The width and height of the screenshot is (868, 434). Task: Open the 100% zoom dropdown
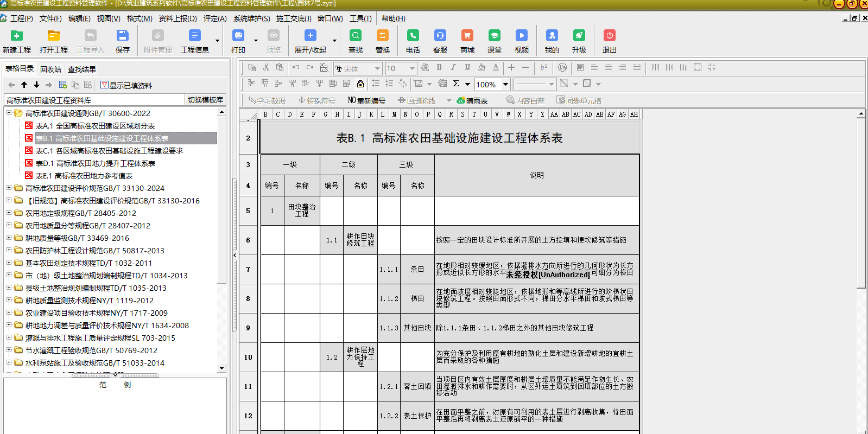tap(505, 84)
